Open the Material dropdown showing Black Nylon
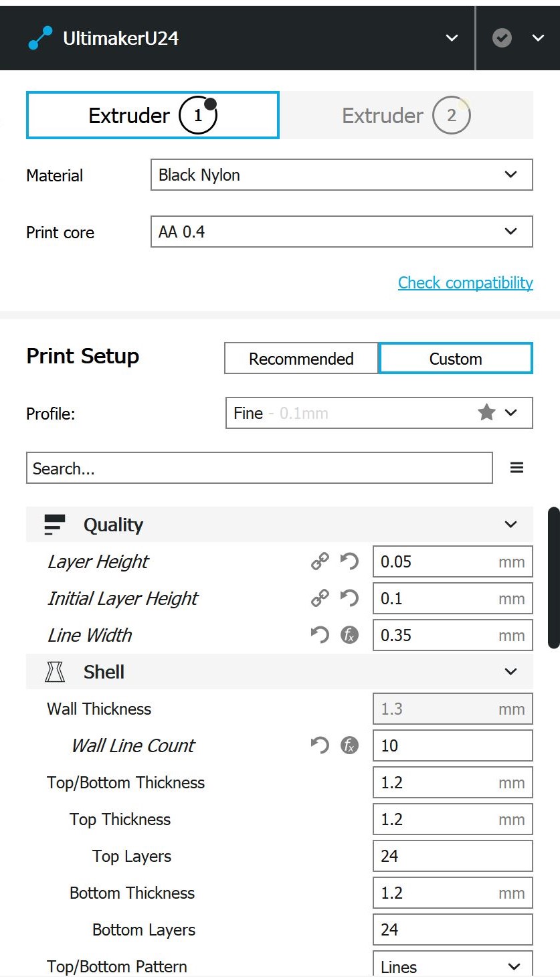This screenshot has width=560, height=977. click(x=341, y=175)
